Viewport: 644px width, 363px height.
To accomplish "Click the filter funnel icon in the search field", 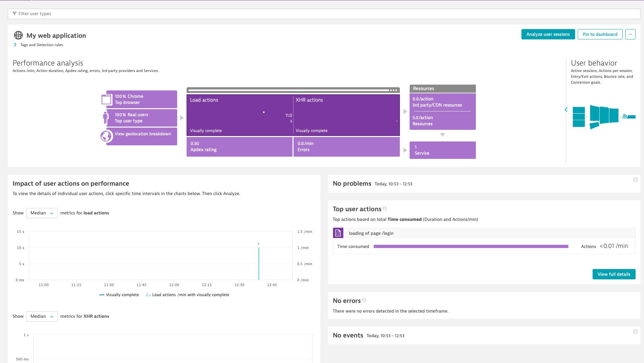I will pyautogui.click(x=14, y=13).
